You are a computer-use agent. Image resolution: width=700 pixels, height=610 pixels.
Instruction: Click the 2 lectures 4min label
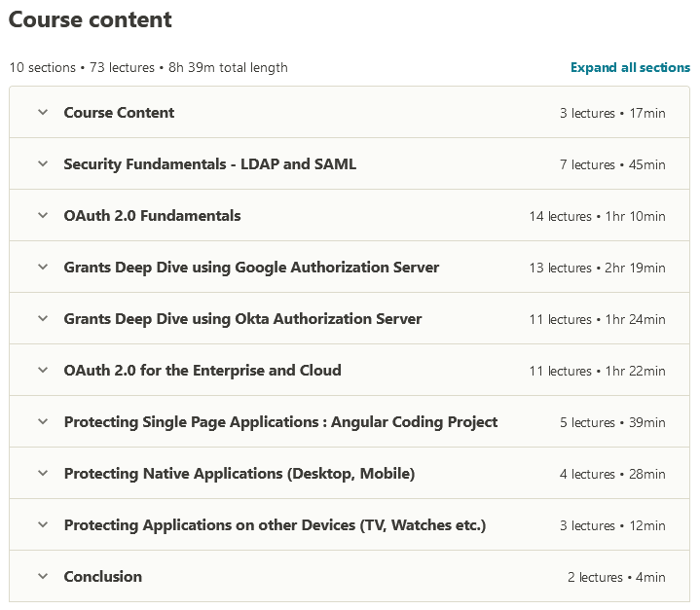[x=616, y=578]
